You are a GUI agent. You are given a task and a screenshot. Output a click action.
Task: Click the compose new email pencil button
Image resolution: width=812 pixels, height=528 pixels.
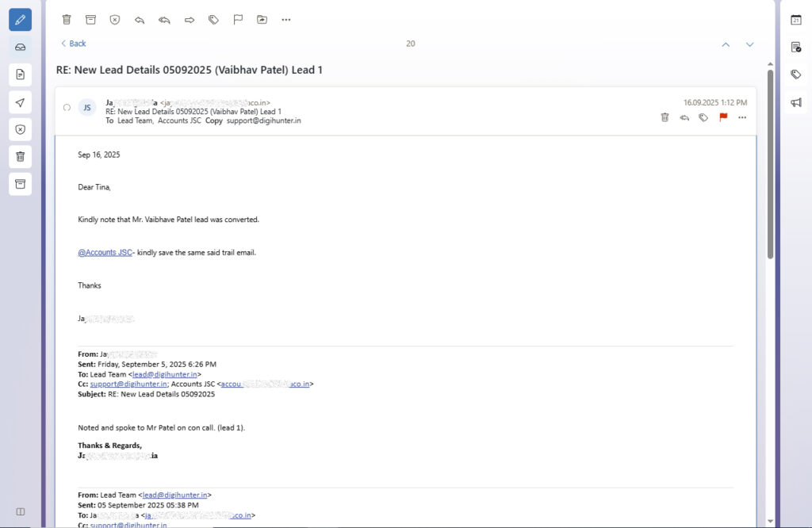pos(21,20)
